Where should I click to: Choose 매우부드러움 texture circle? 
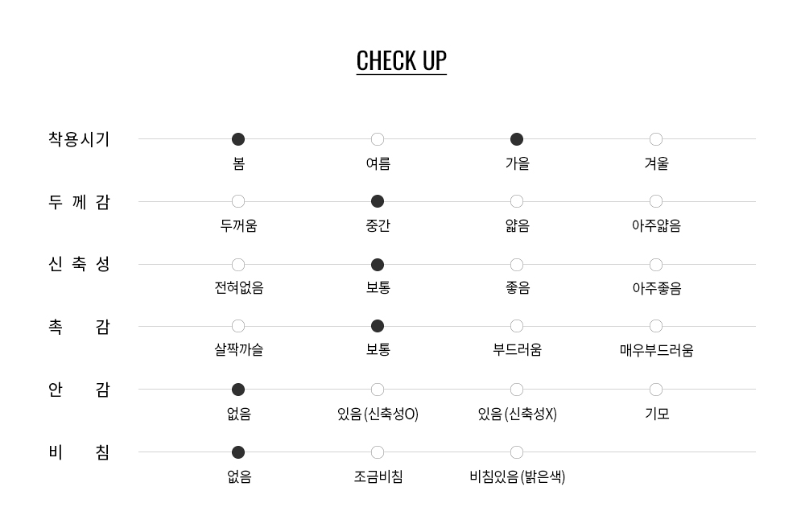coord(656,326)
